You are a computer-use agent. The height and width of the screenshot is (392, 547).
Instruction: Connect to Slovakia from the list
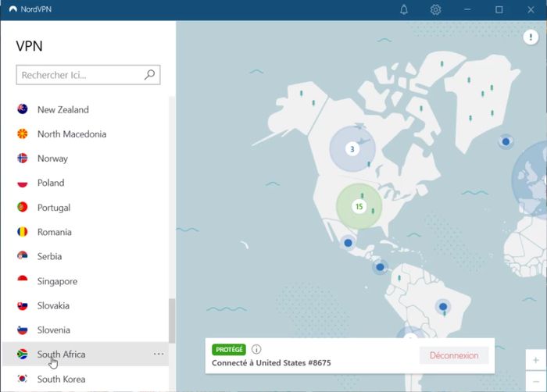point(85,305)
